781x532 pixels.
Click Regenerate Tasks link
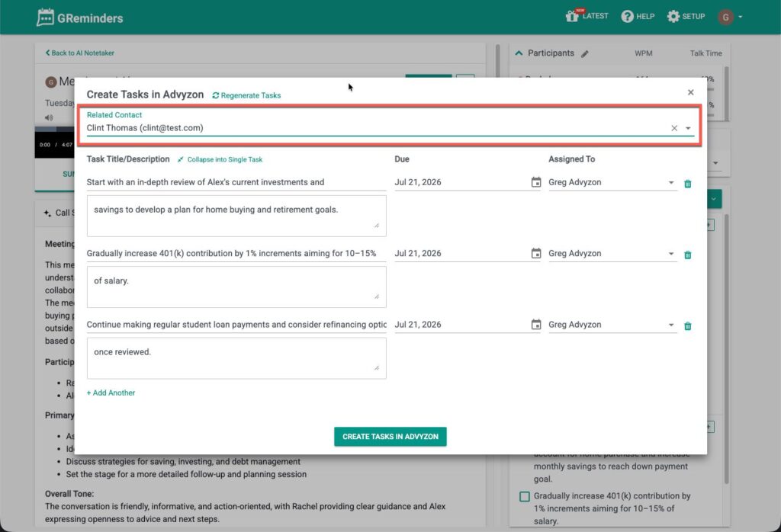tap(246, 95)
